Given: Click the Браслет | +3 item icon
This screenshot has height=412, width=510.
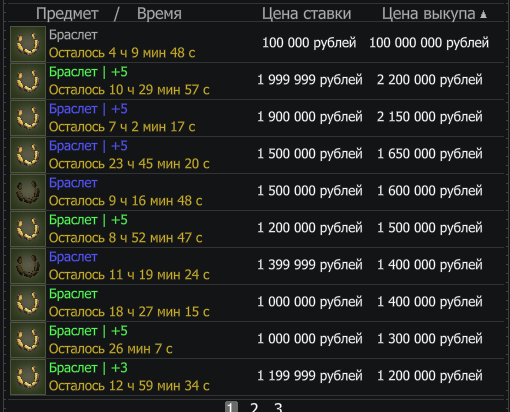Looking at the screenshot, I should click(28, 377).
